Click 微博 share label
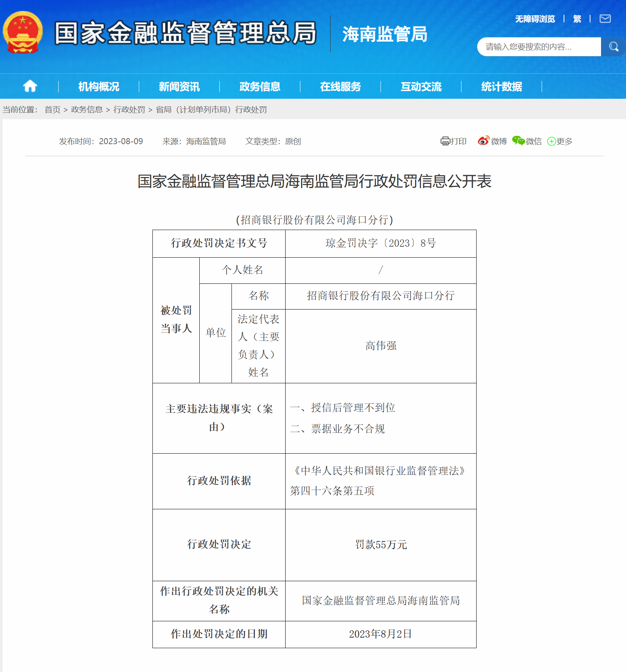Screen dimensions: 626x672 (x=499, y=142)
